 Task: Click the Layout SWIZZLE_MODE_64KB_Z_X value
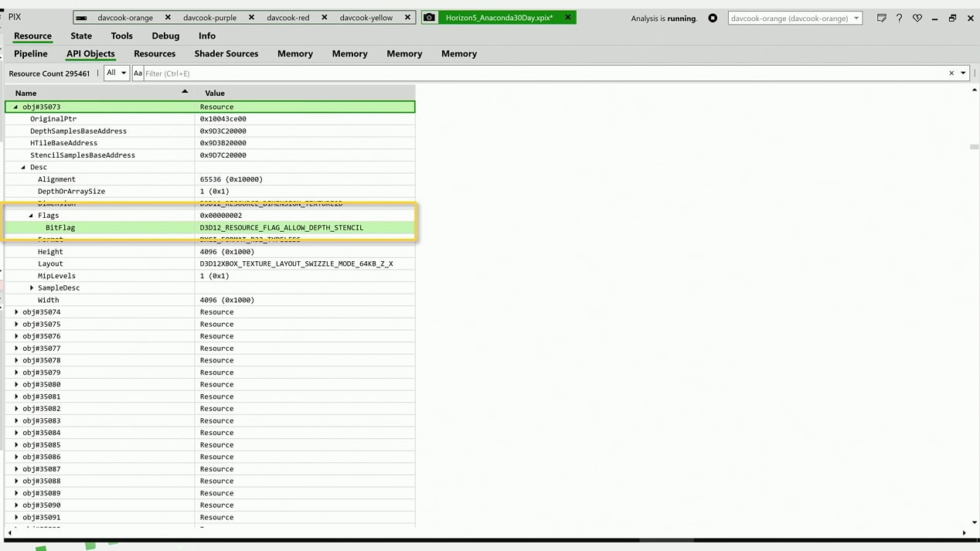296,264
